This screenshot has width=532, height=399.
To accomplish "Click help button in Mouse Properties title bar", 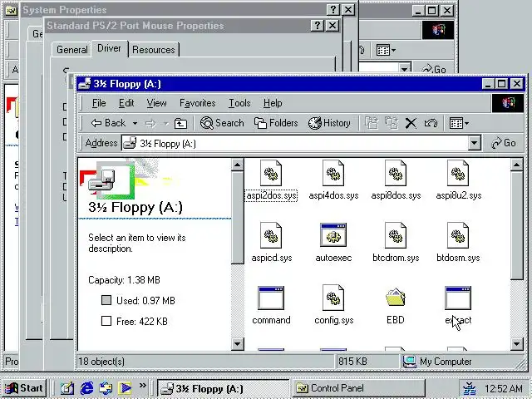I will 318,26.
